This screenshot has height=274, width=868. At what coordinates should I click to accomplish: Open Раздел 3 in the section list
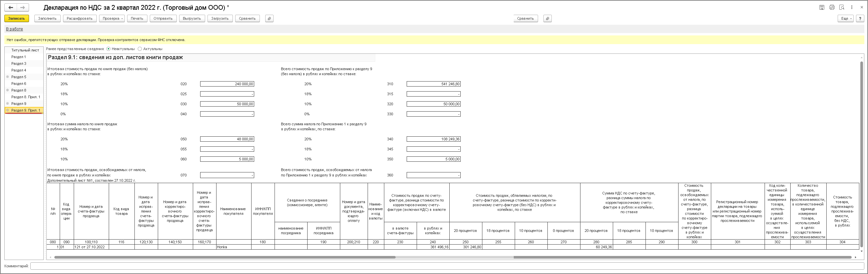(19, 63)
